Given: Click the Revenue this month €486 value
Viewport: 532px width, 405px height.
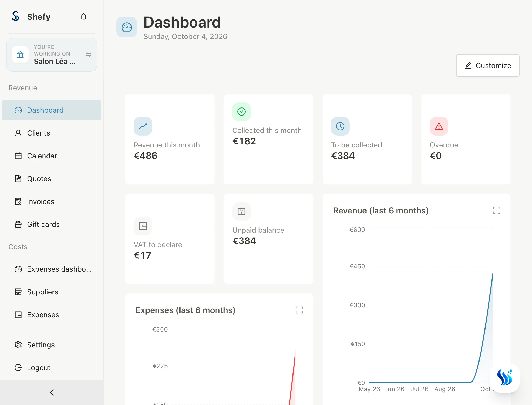Looking at the screenshot, I should point(145,156).
